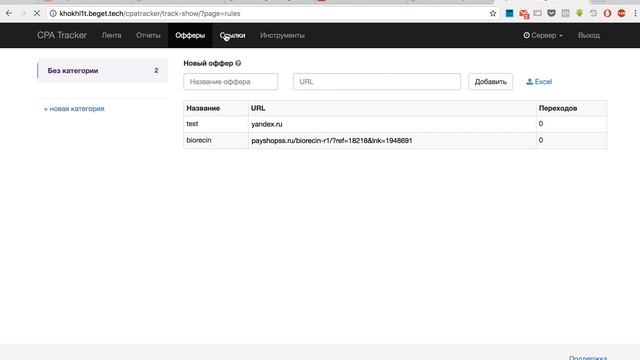Open the Gmail checker extension
Image resolution: width=640 pixels, height=360 pixels.
[x=524, y=14]
